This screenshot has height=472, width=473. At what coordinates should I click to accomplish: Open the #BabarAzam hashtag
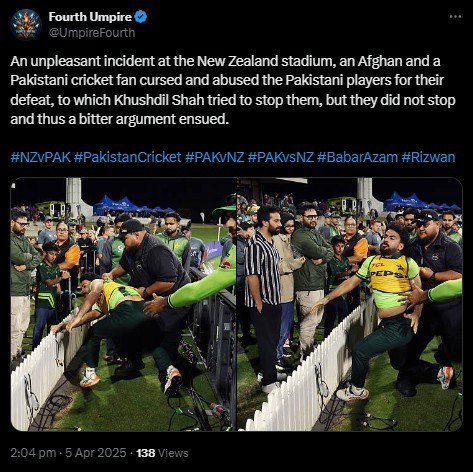[358, 157]
